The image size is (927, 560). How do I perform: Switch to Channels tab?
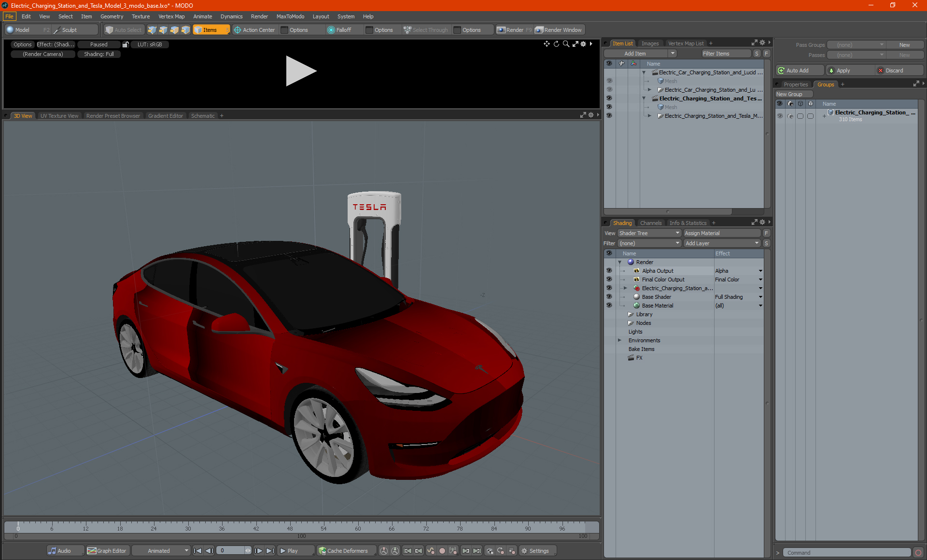pyautogui.click(x=650, y=223)
